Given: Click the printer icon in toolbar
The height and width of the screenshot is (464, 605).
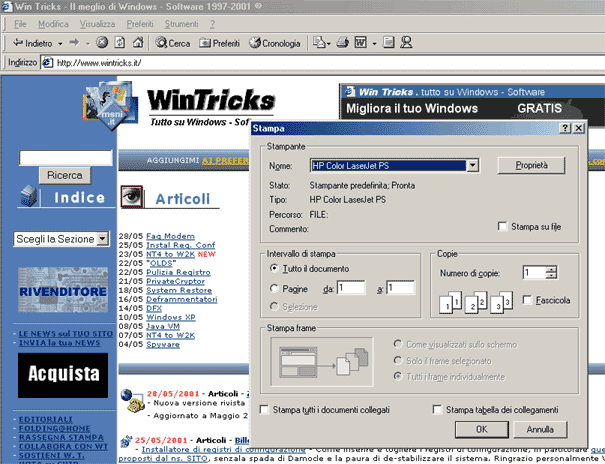Looking at the screenshot, I should 342,42.
